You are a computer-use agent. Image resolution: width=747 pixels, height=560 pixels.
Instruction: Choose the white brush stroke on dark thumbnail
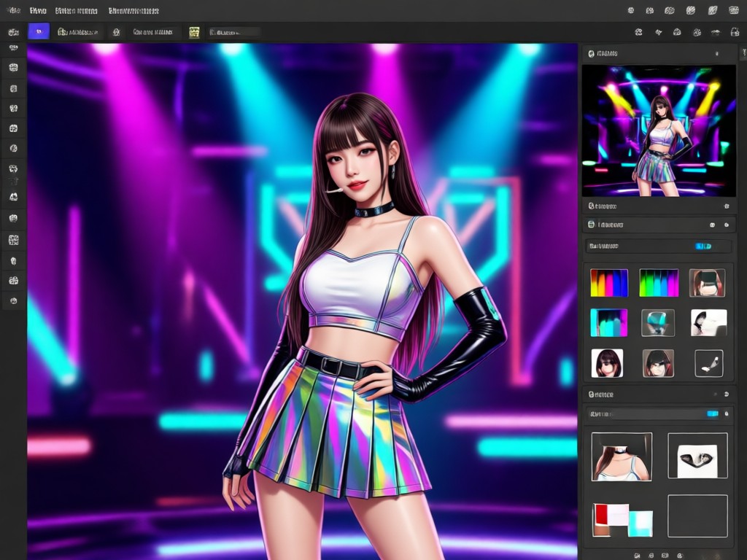point(709,363)
